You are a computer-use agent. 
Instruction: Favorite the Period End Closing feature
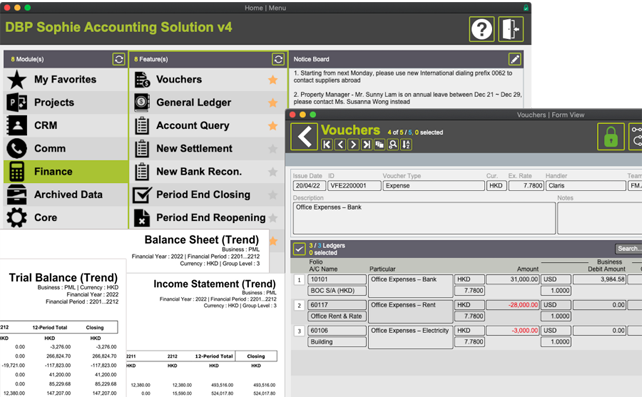pos(272,195)
